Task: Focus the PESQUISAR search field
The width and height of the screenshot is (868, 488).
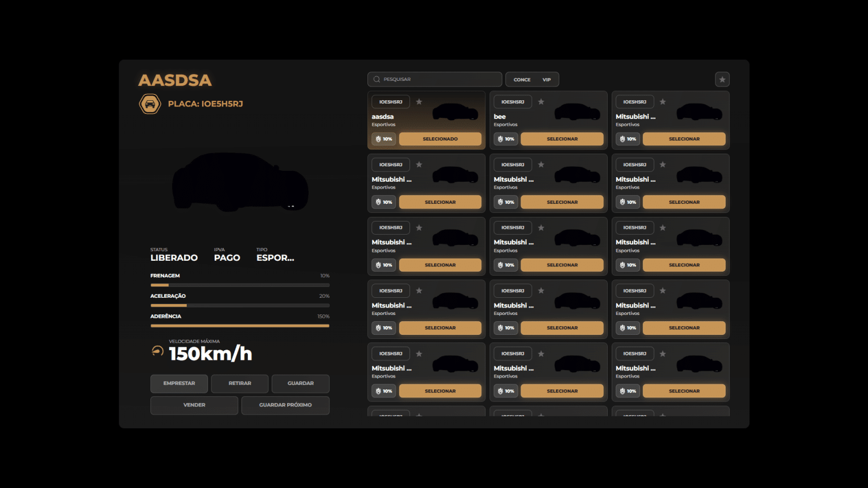Action: (x=440, y=80)
